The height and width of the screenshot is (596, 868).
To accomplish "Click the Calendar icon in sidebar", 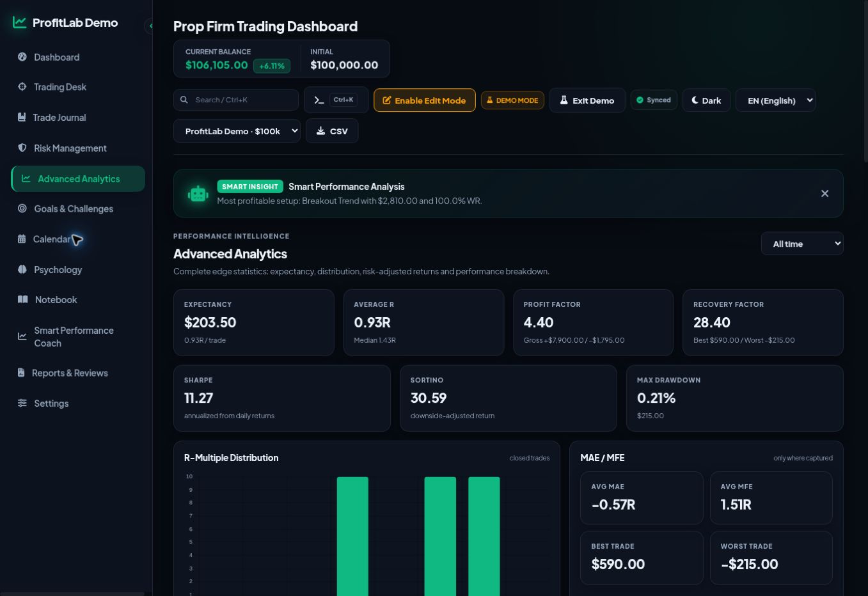I will click(22, 239).
